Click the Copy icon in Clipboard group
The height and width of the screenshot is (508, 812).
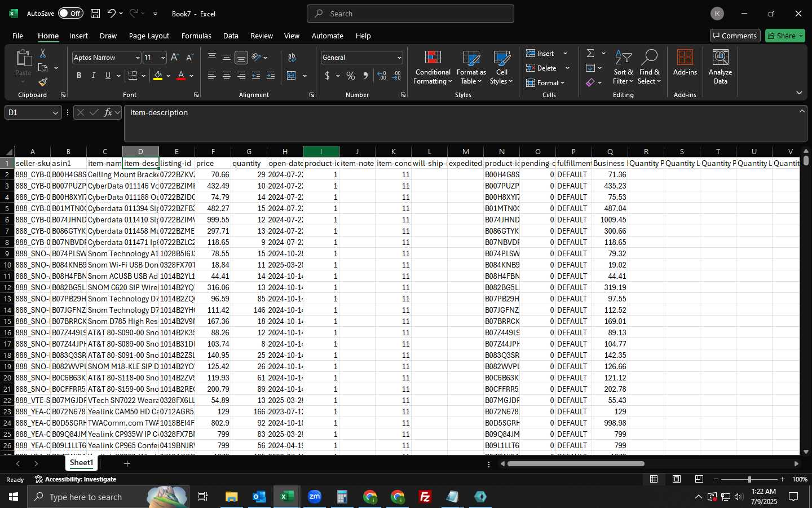click(x=43, y=68)
